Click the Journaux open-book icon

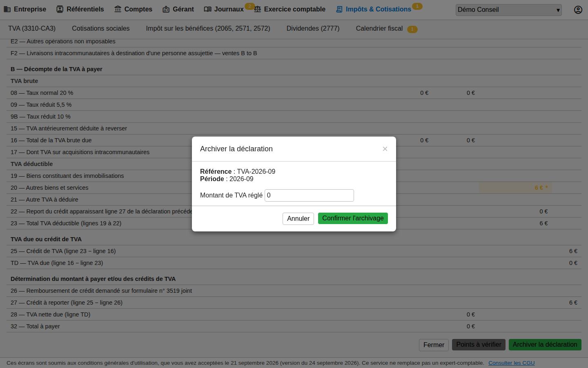(x=207, y=9)
